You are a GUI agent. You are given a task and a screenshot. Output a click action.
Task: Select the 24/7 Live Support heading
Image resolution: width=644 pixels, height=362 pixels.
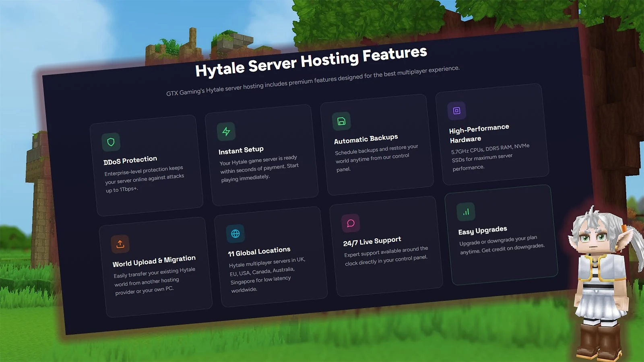[372, 241]
